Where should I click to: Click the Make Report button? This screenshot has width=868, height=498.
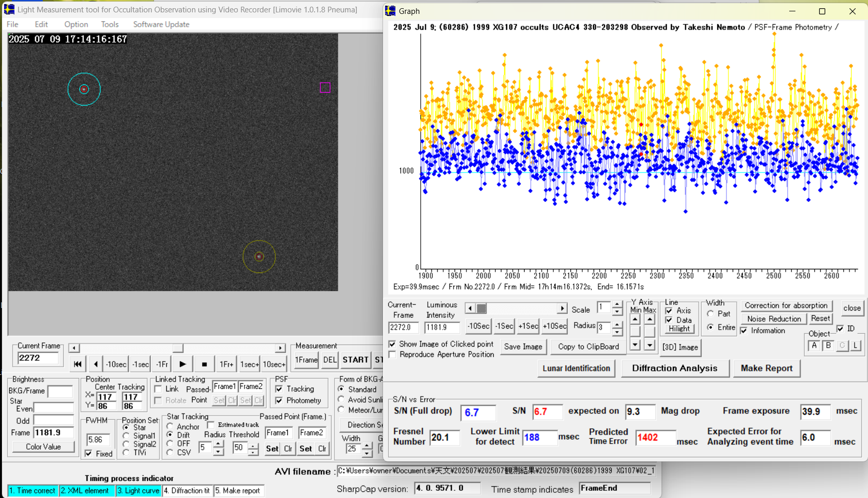coord(766,368)
